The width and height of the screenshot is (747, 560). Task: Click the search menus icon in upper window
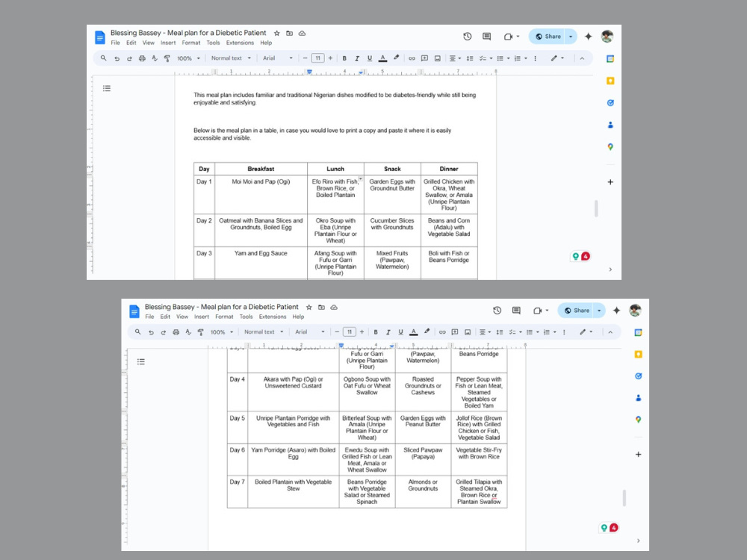pos(103,58)
